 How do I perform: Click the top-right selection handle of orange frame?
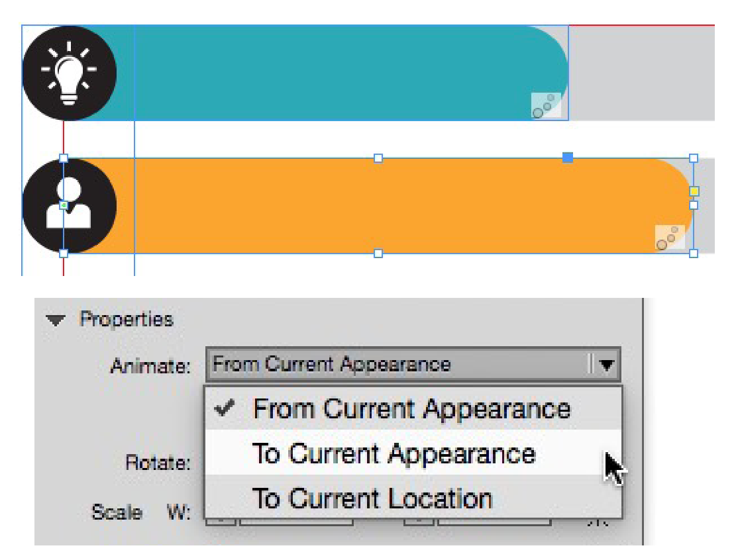coord(694,158)
